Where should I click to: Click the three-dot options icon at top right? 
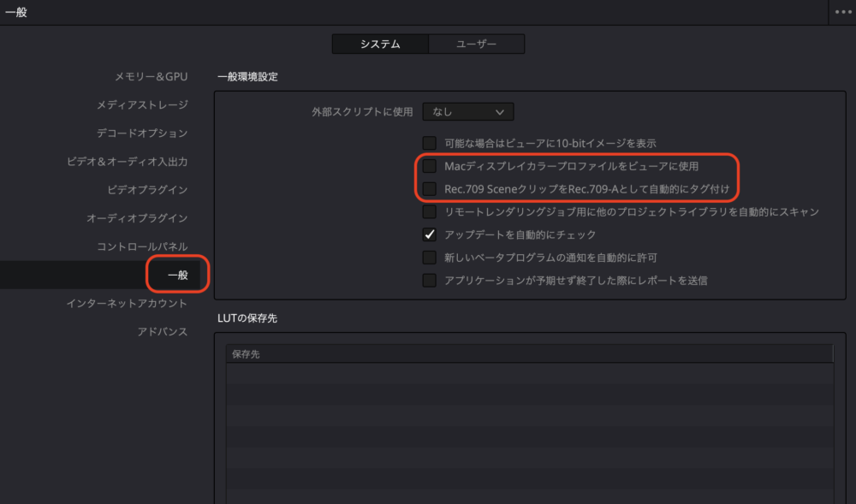(x=842, y=12)
